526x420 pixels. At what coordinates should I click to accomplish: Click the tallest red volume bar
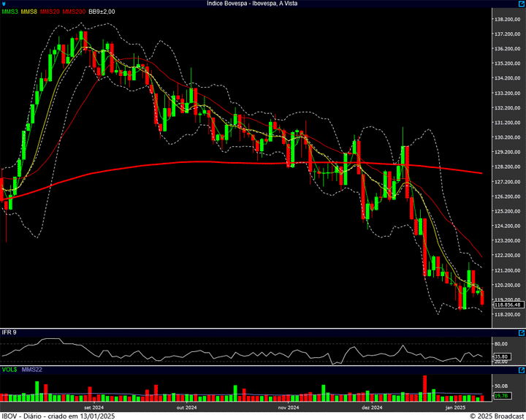[x=424, y=388]
